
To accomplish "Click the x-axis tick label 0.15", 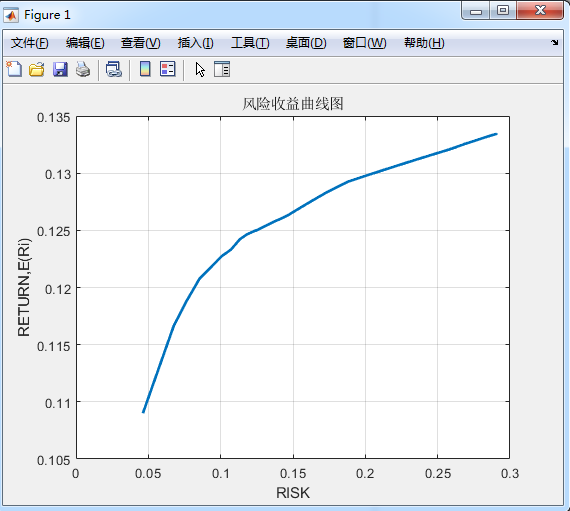I will (x=293, y=474).
